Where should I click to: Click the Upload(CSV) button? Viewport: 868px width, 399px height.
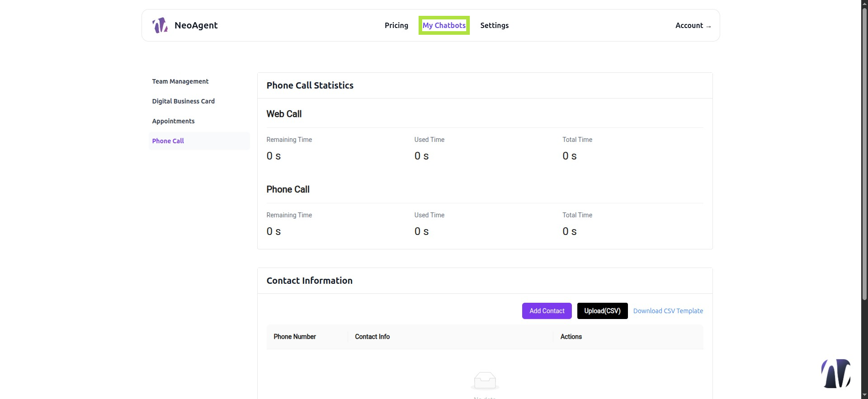tap(602, 311)
